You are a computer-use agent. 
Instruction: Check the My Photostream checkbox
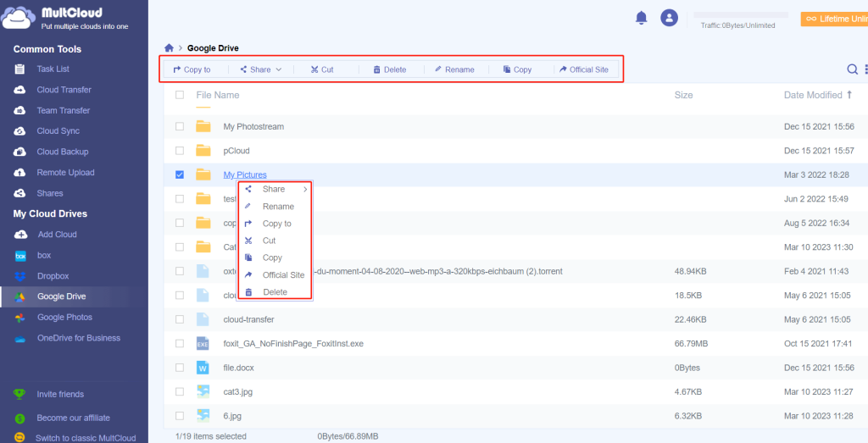(x=180, y=127)
